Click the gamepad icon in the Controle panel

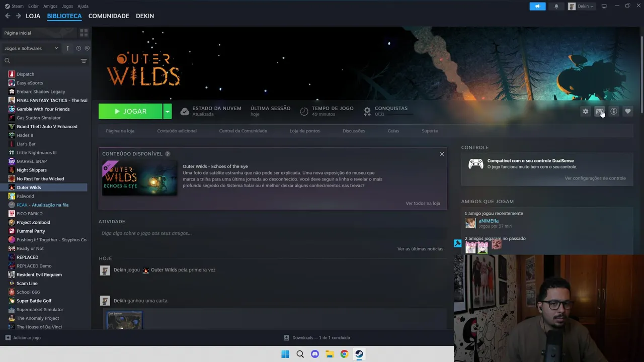pos(476,164)
